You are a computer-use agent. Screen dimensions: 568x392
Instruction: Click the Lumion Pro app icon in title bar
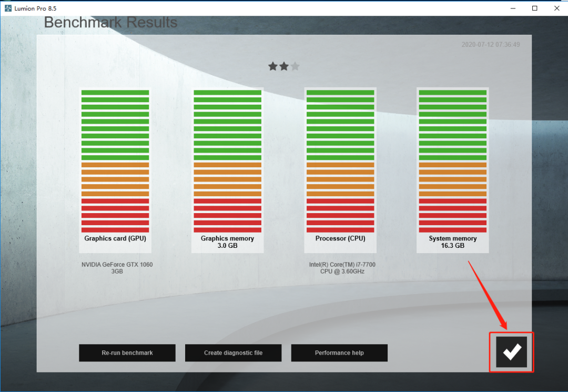(8, 8)
